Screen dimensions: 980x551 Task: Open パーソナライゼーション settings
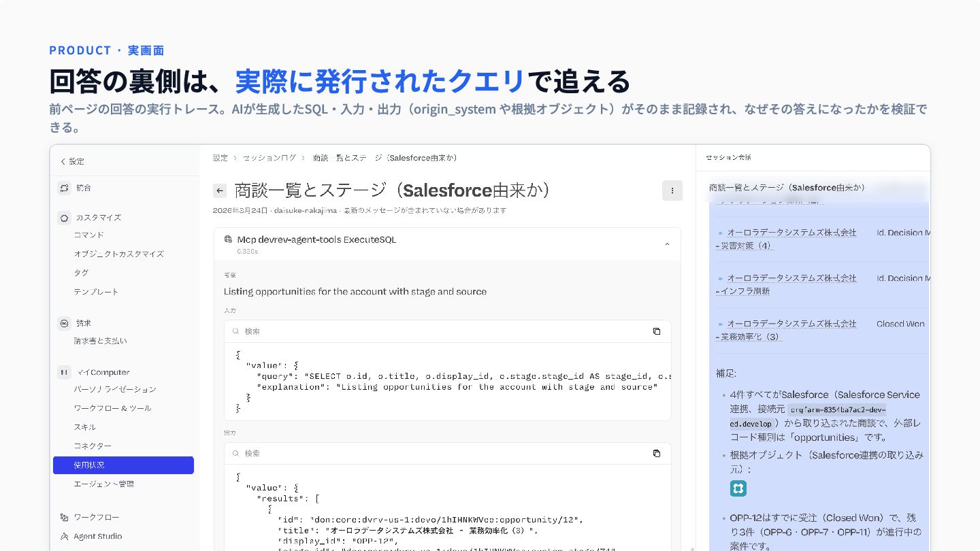tap(115, 390)
